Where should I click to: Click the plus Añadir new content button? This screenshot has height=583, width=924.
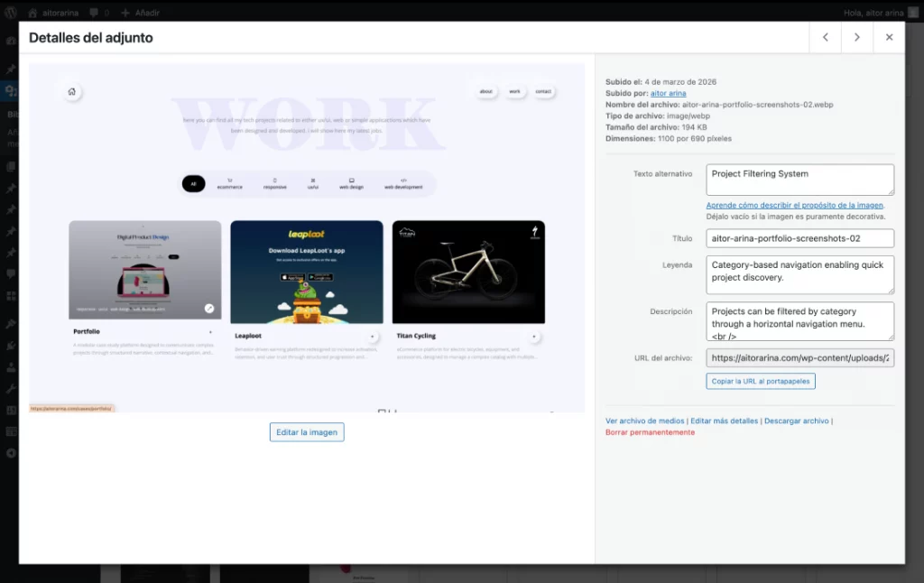pyautogui.click(x=141, y=13)
